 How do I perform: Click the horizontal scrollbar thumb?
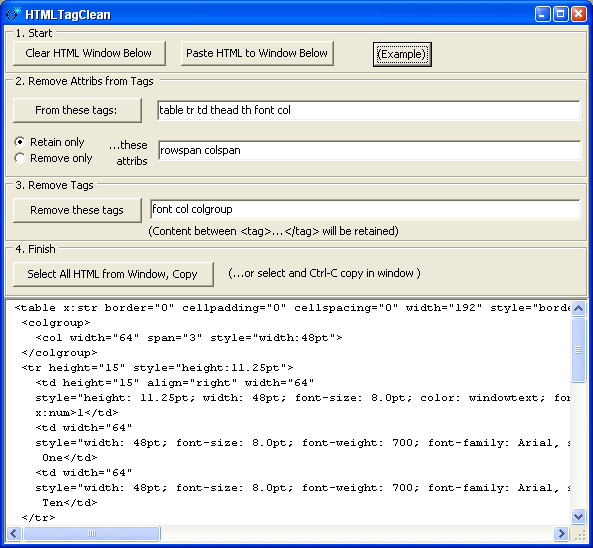pos(92,534)
